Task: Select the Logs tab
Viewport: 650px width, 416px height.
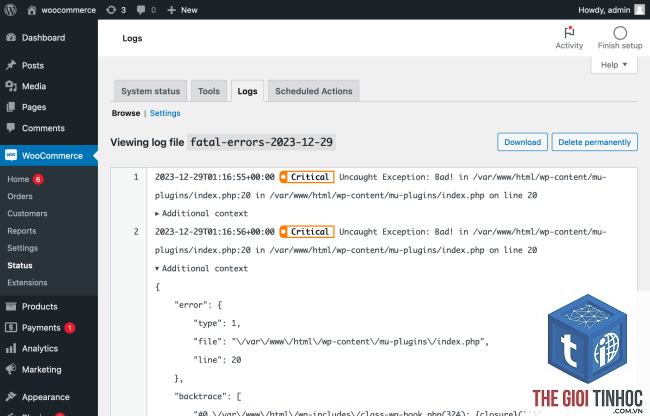Action: pyautogui.click(x=247, y=91)
